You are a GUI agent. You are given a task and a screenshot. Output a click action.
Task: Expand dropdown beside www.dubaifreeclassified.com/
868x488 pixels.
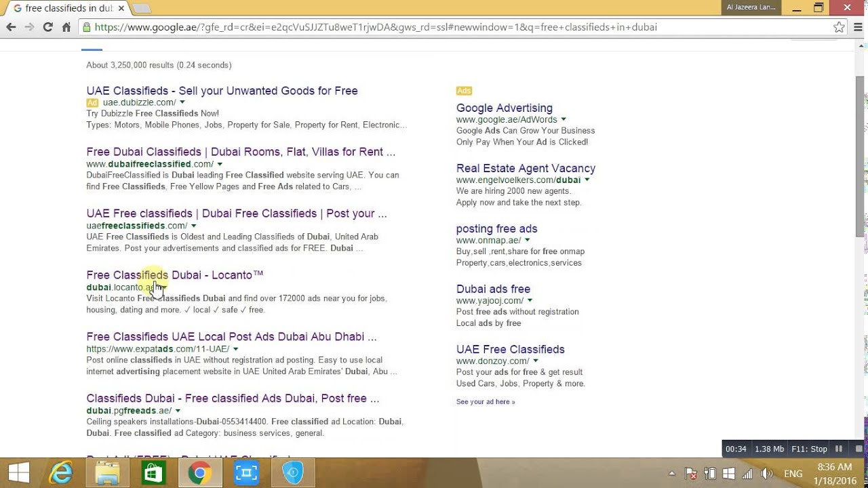220,165
